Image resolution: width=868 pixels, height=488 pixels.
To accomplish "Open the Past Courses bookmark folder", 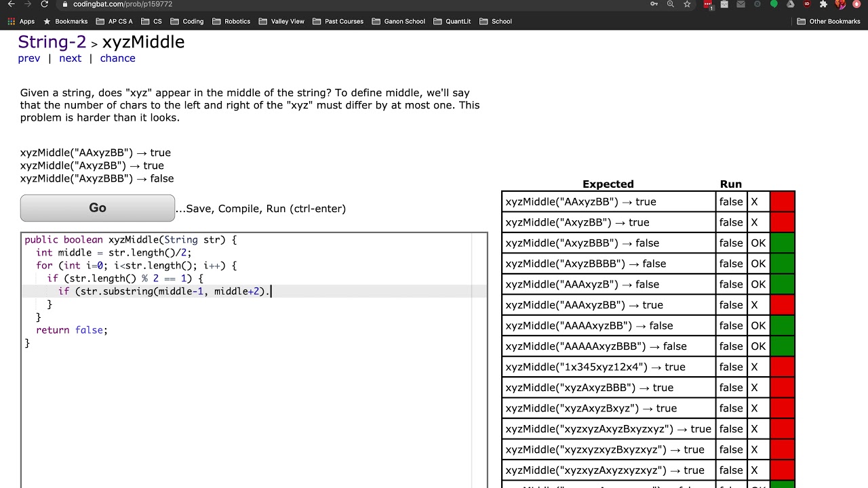I will tap(338, 21).
